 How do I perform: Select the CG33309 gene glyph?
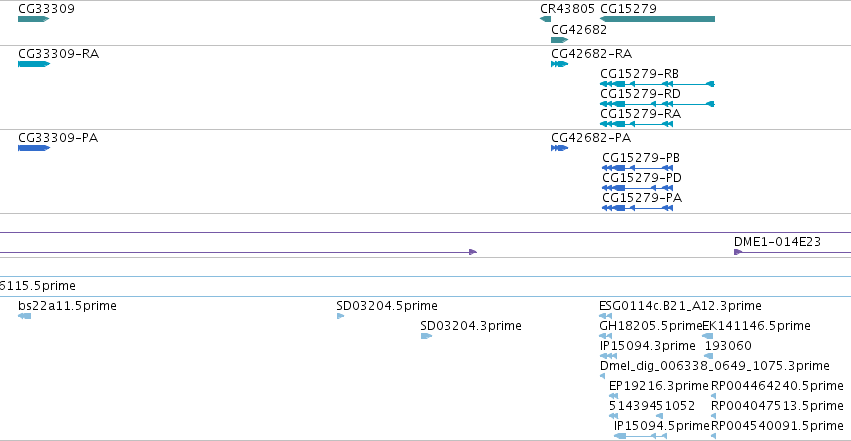34,19
